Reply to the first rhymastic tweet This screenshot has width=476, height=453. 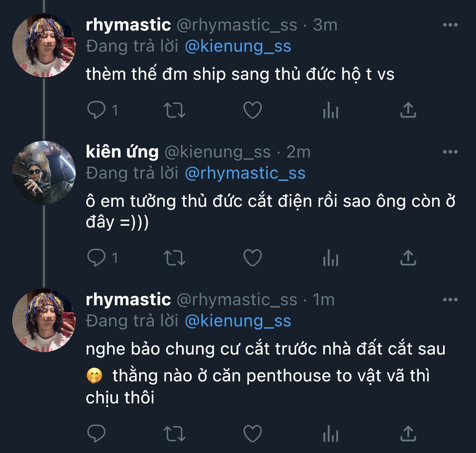[x=96, y=110]
